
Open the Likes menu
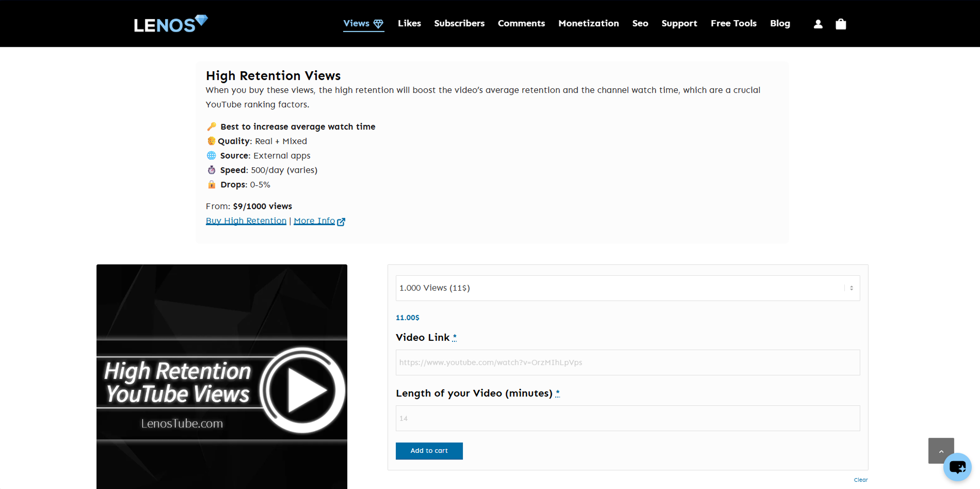pyautogui.click(x=409, y=23)
